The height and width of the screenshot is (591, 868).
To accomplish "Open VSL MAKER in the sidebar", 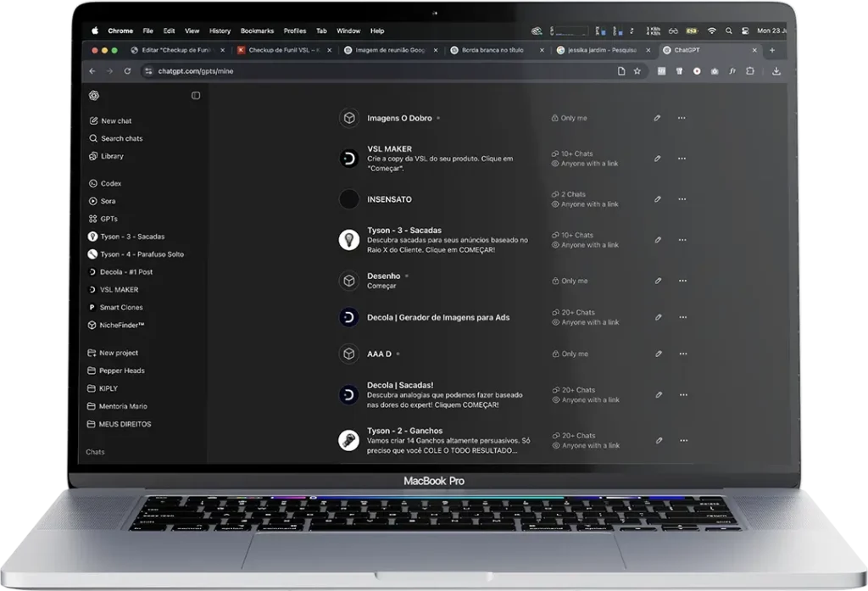I will coord(114,290).
